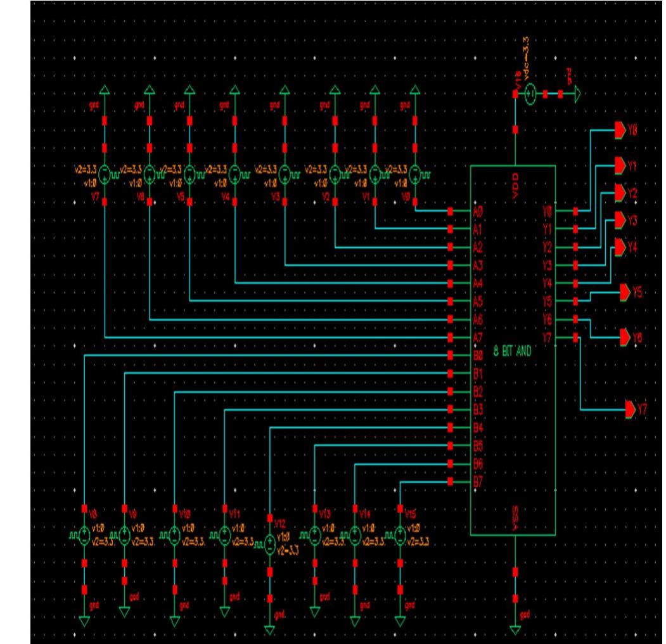This screenshot has width=666, height=644.
Task: Select pulse voltage source V8 symbol
Action: tap(84, 535)
